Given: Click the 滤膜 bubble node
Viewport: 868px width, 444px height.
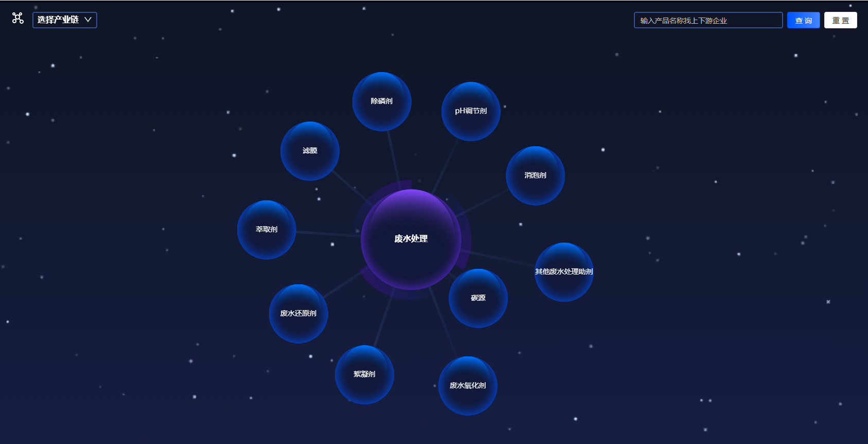Looking at the screenshot, I should 310,151.
